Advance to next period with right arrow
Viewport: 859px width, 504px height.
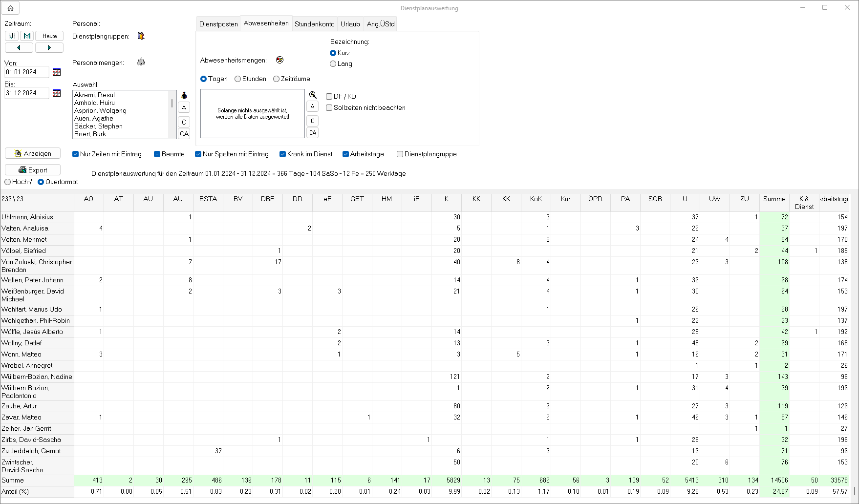pos(49,48)
